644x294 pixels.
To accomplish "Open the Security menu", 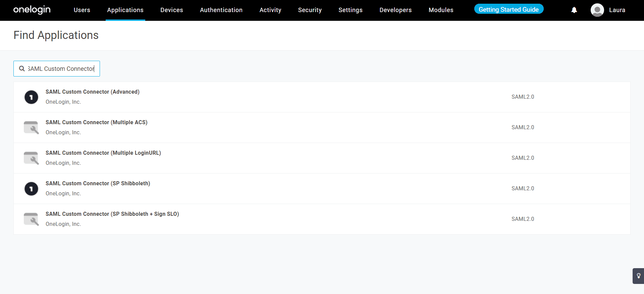I will coord(310,10).
